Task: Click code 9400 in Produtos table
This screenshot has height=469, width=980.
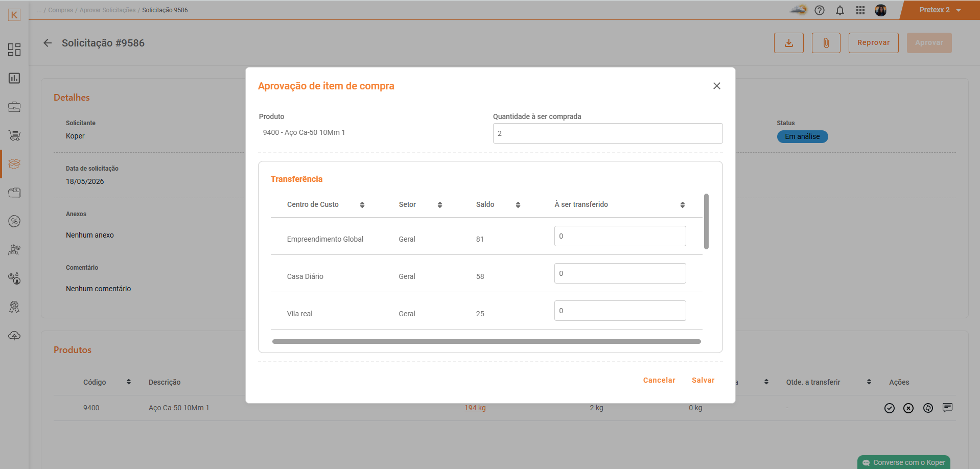Action: pos(91,408)
